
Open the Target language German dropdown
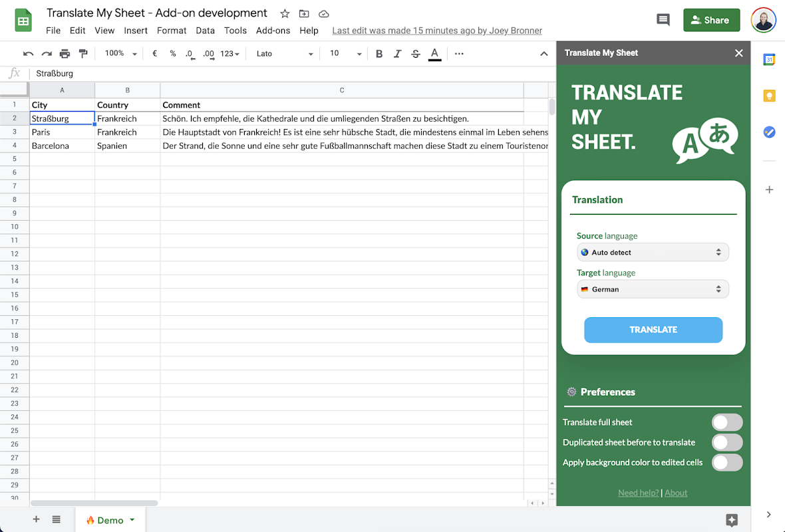click(x=653, y=289)
